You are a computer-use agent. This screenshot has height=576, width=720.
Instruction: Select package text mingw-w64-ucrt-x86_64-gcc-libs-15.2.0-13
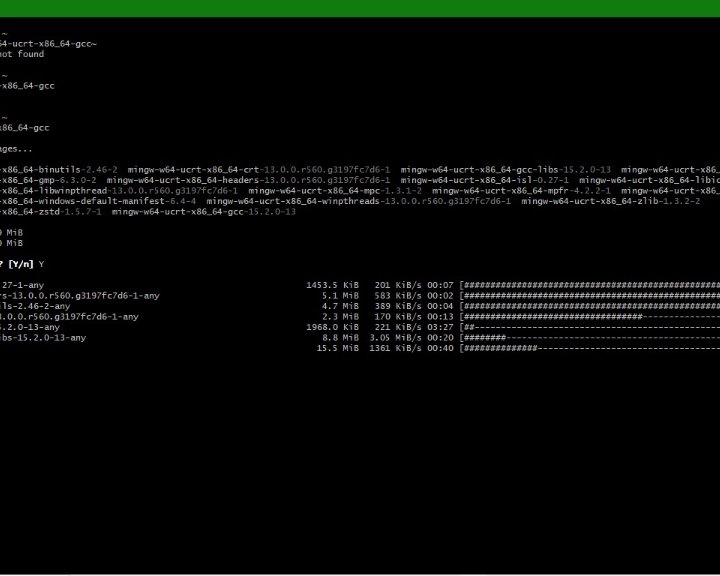coord(506,170)
